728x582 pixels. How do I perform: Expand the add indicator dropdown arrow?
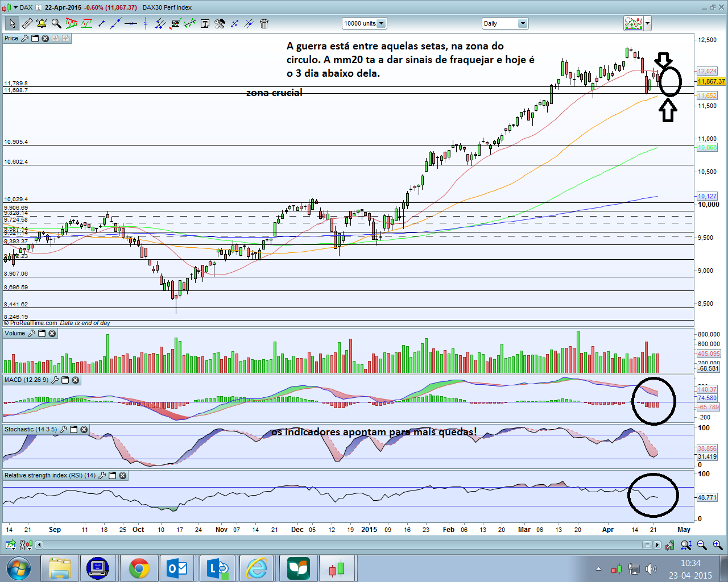(x=648, y=23)
